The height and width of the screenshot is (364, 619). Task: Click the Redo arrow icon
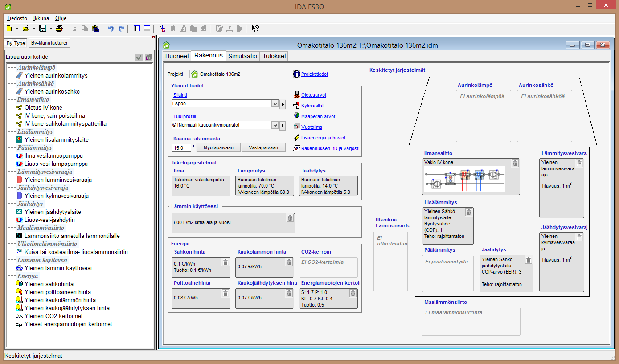121,29
